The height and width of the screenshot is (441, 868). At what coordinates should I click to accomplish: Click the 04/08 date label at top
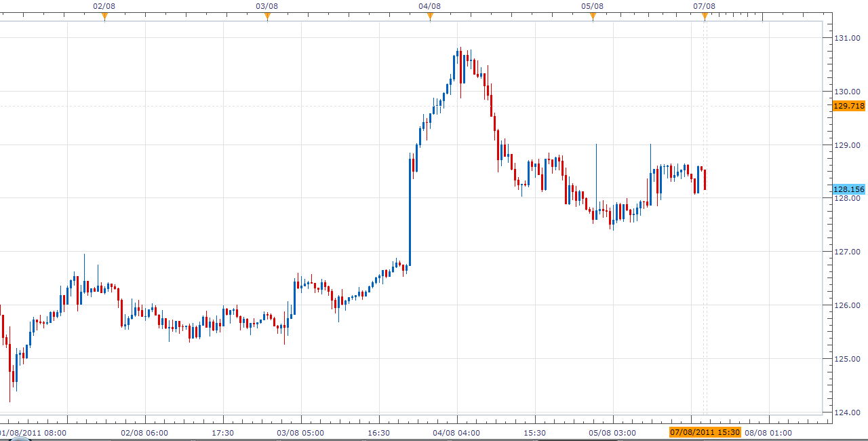pos(429,6)
